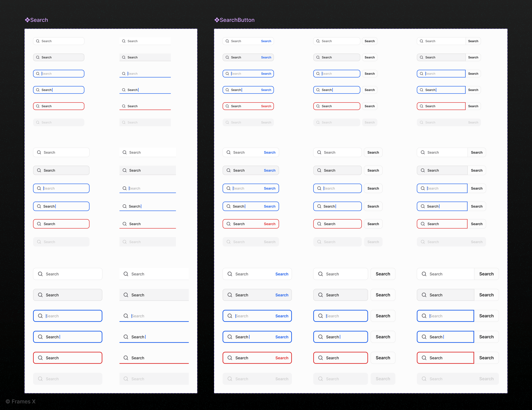Click inside the small red underlined input field
This screenshot has width=532, height=410.
pos(145,106)
